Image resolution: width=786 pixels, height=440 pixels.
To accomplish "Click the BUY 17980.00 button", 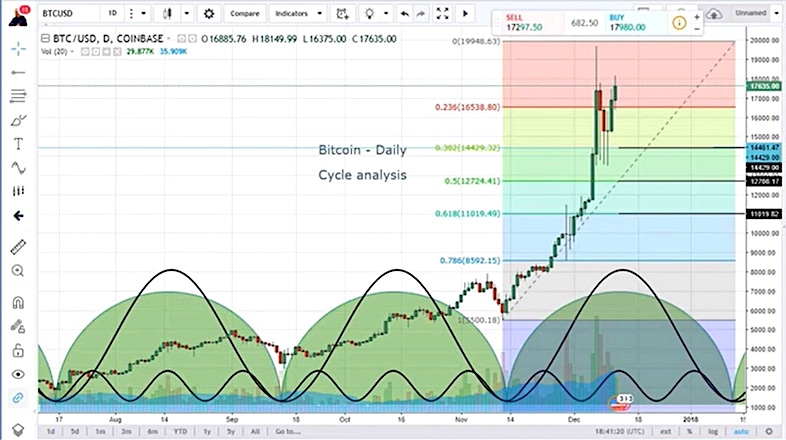I will pos(634,23).
